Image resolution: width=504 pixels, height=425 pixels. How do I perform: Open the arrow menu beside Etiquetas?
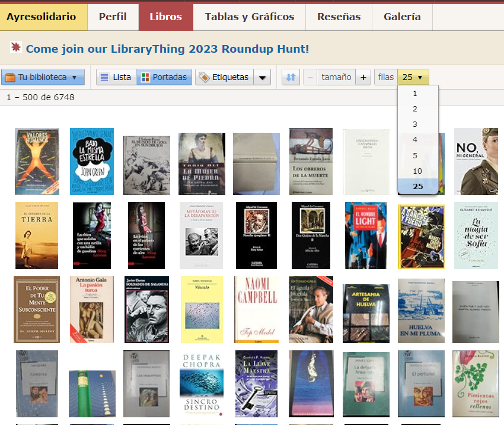tap(262, 78)
